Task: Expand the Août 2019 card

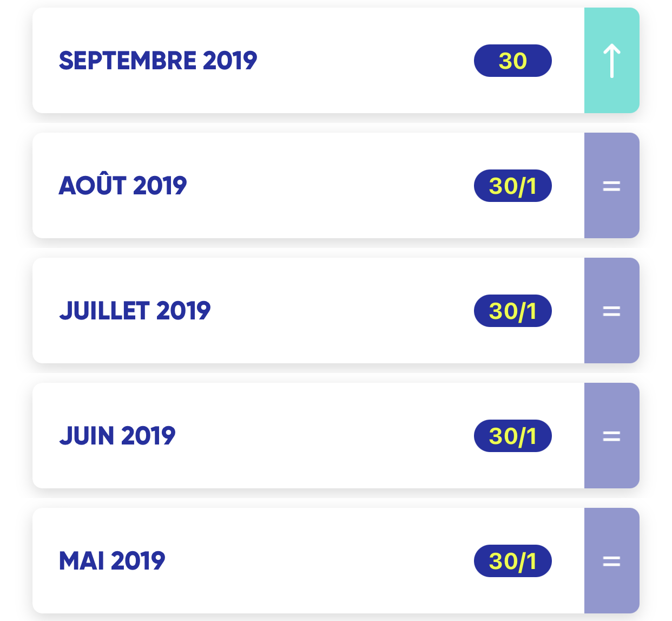Action: point(335,186)
